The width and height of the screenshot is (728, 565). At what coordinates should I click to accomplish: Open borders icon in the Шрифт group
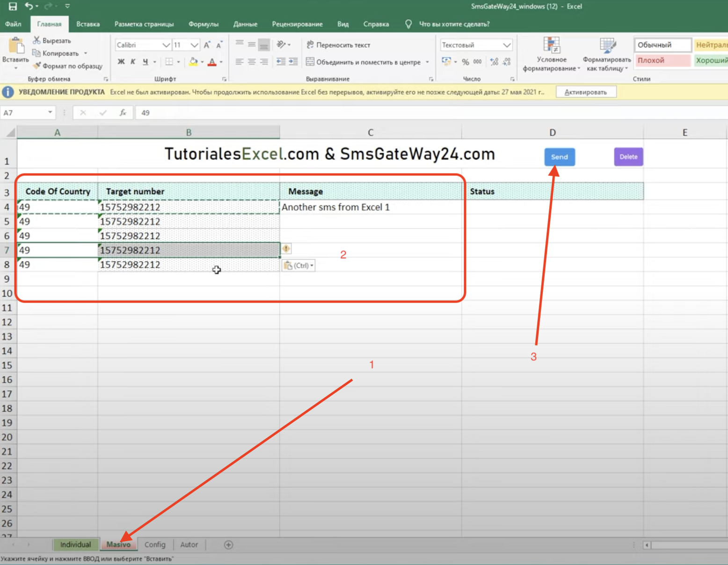pyautogui.click(x=169, y=62)
